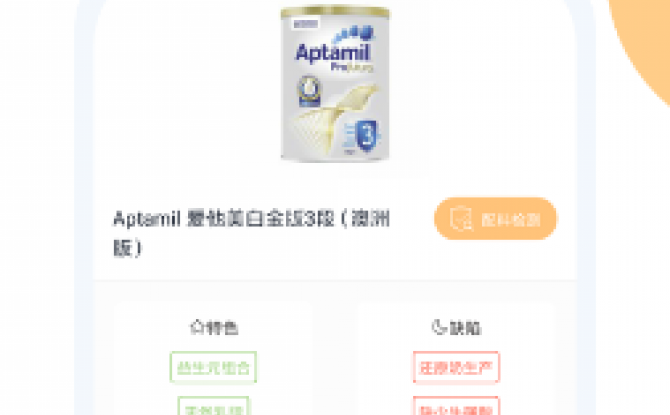Click the Aptamil logo on the can
Viewport: 670px width, 415px height.
[332, 53]
